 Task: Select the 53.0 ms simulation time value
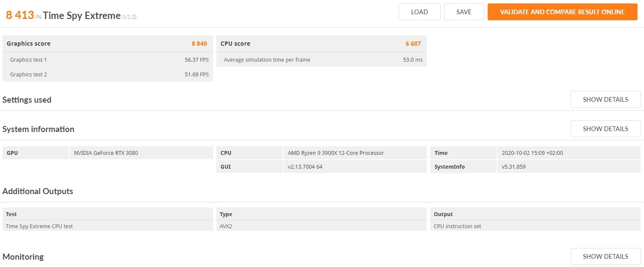(412, 60)
